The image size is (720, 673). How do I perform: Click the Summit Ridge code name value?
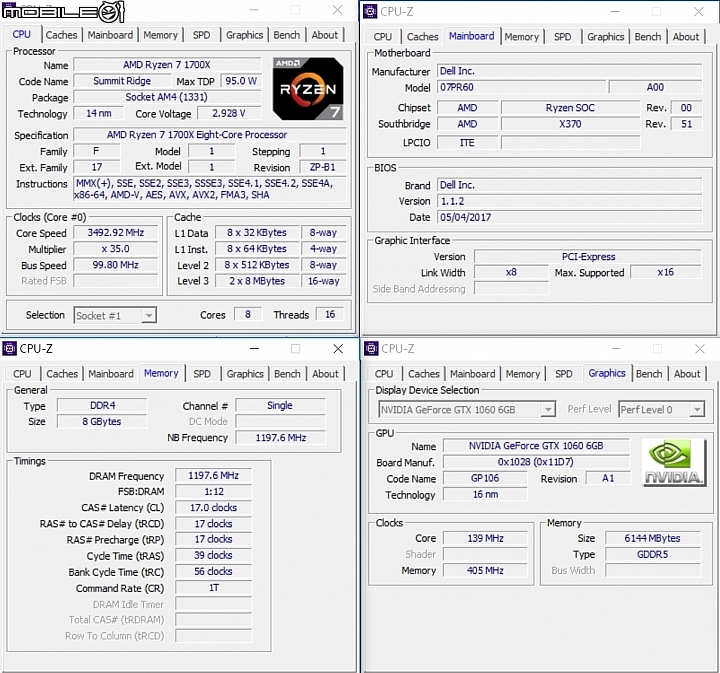pos(122,81)
